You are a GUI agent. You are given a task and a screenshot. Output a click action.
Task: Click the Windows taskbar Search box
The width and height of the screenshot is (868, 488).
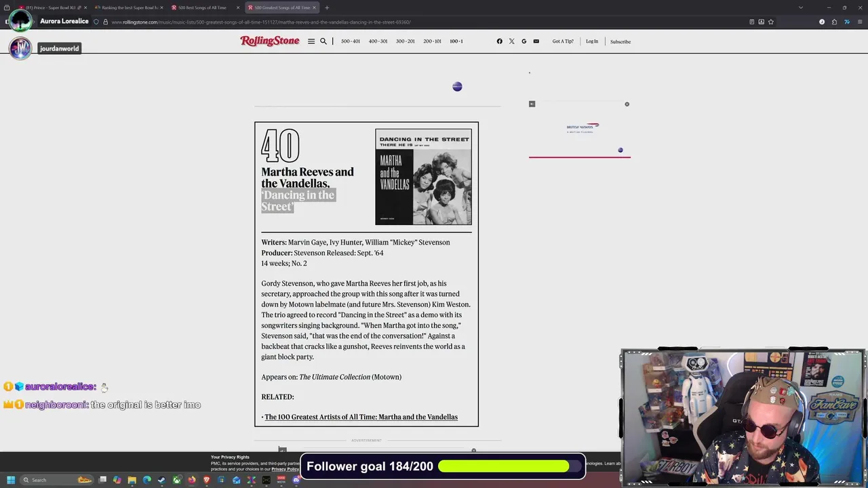click(x=57, y=480)
